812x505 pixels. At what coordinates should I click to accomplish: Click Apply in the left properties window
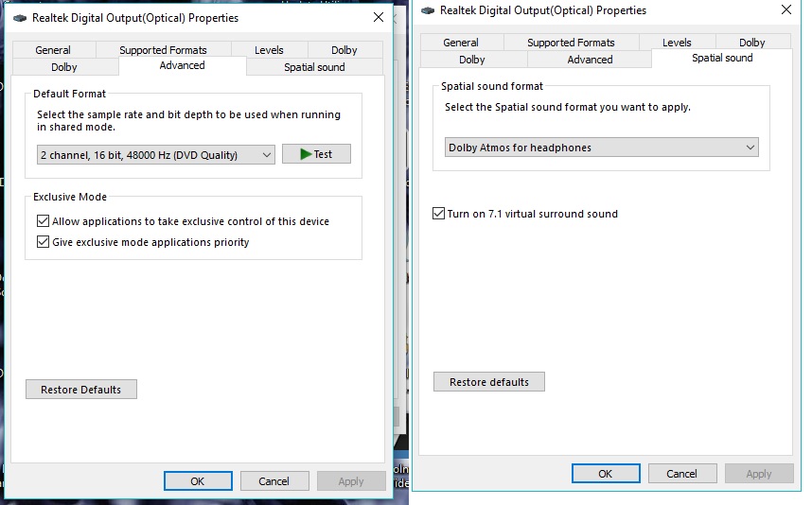[x=351, y=481]
